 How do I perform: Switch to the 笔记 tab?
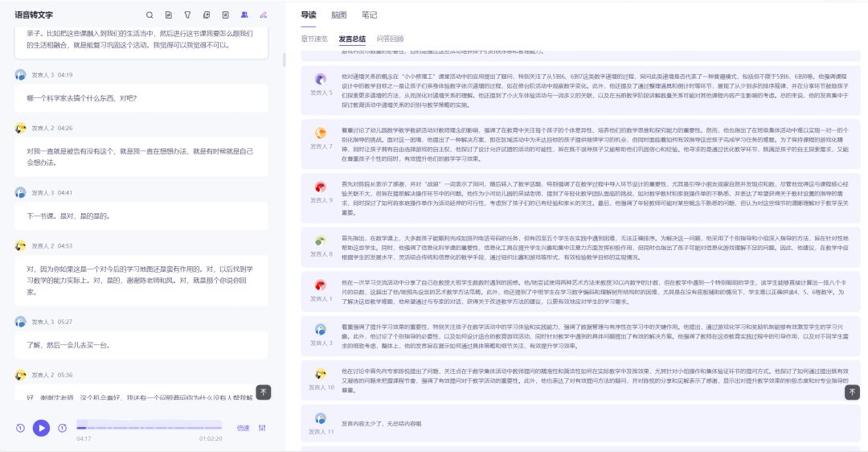369,15
